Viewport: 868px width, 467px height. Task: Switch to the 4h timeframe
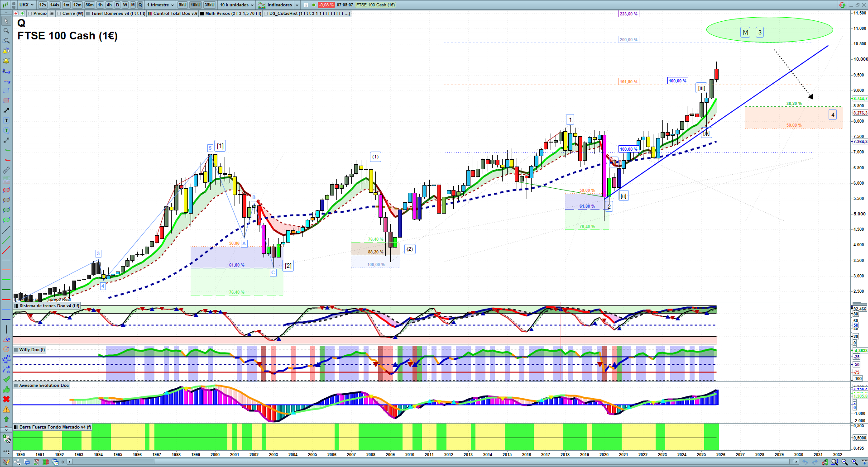[109, 5]
